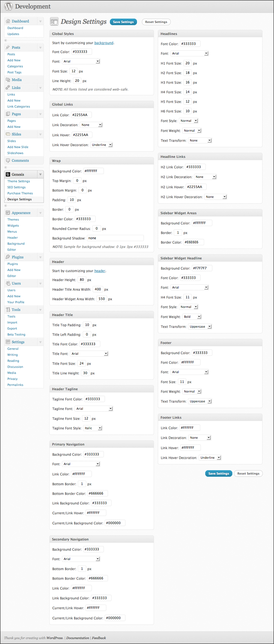Click bottom Reset Settings button

point(248,473)
